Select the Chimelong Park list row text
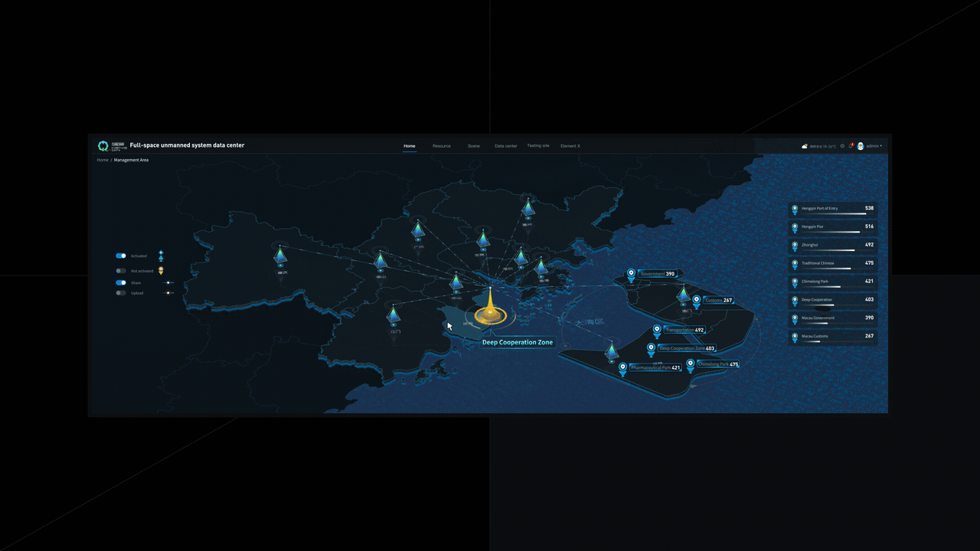The height and width of the screenshot is (551, 980). click(x=815, y=281)
